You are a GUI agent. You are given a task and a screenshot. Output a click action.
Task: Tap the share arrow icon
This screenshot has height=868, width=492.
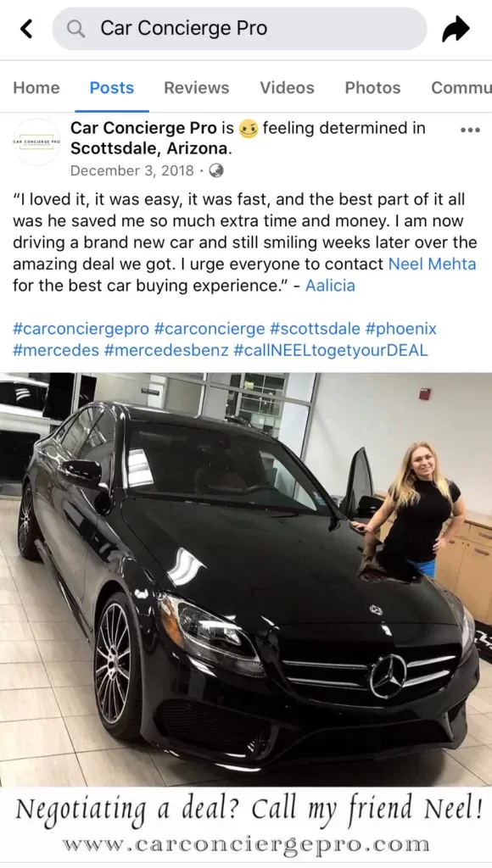click(456, 28)
